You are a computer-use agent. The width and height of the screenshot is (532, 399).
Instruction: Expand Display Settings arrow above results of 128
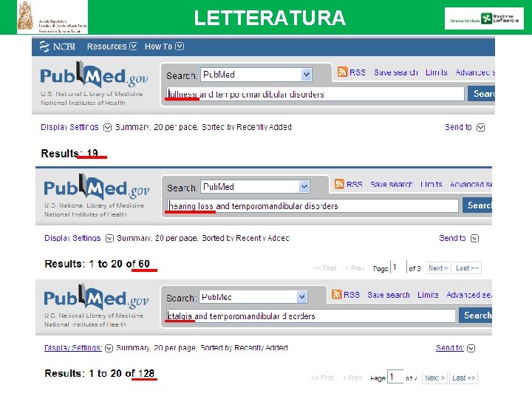tap(109, 349)
